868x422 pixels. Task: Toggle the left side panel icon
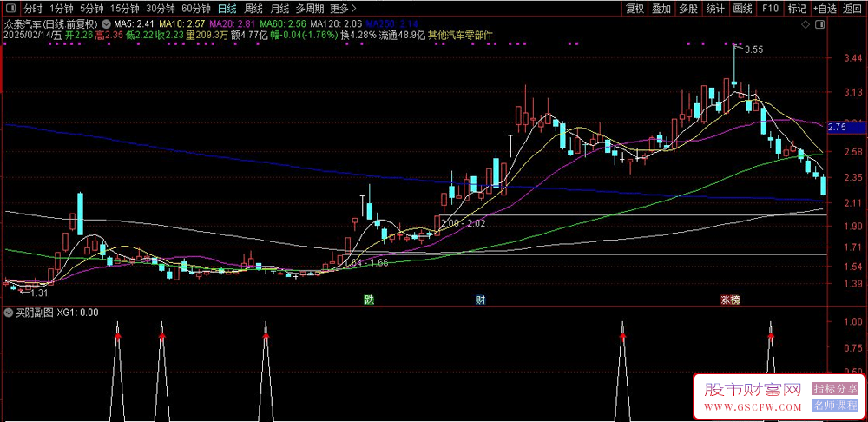pos(11,9)
